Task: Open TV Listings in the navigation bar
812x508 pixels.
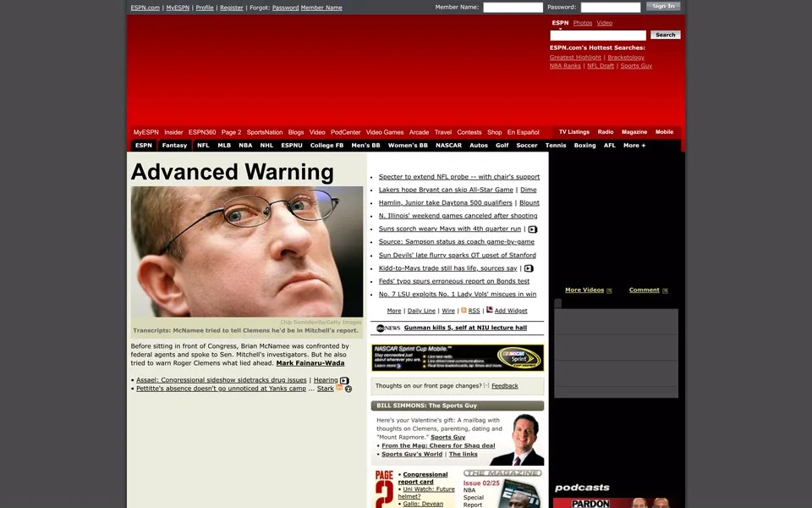Action: (573, 132)
